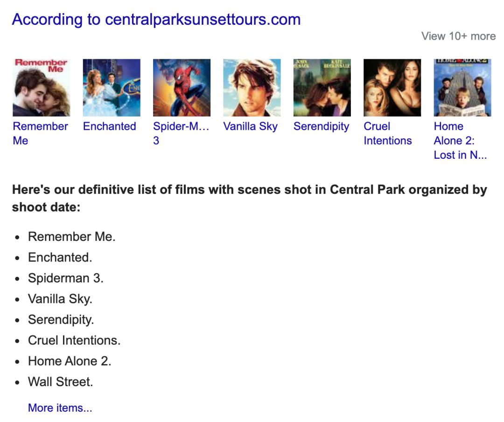
Task: Click the Enchanted title link
Action: pyautogui.click(x=109, y=126)
